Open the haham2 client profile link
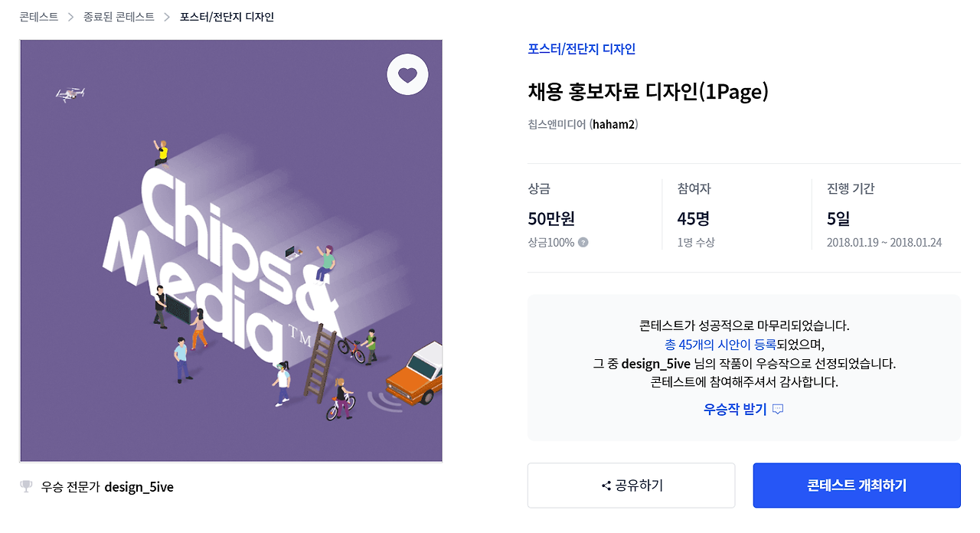The image size is (980, 533). point(614,124)
